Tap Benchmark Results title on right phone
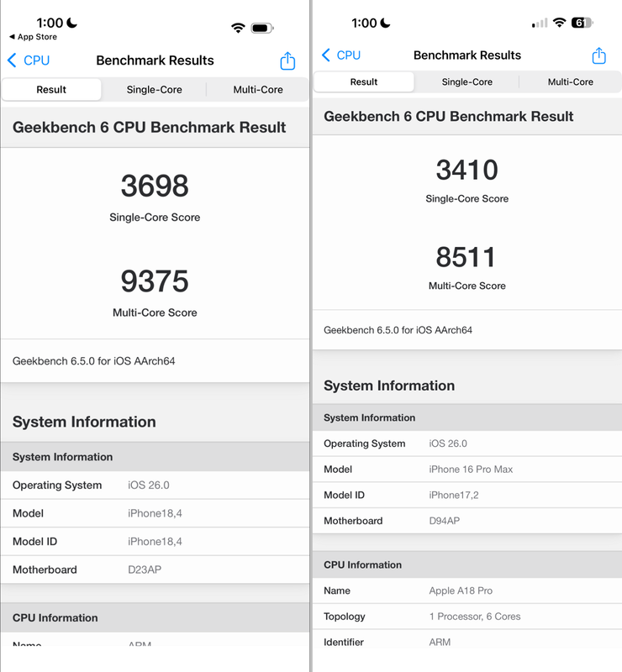The height and width of the screenshot is (672, 622). pyautogui.click(x=467, y=55)
